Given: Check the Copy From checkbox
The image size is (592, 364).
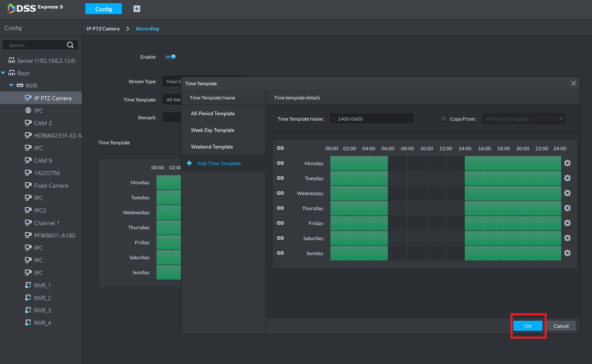Looking at the screenshot, I should coord(443,119).
